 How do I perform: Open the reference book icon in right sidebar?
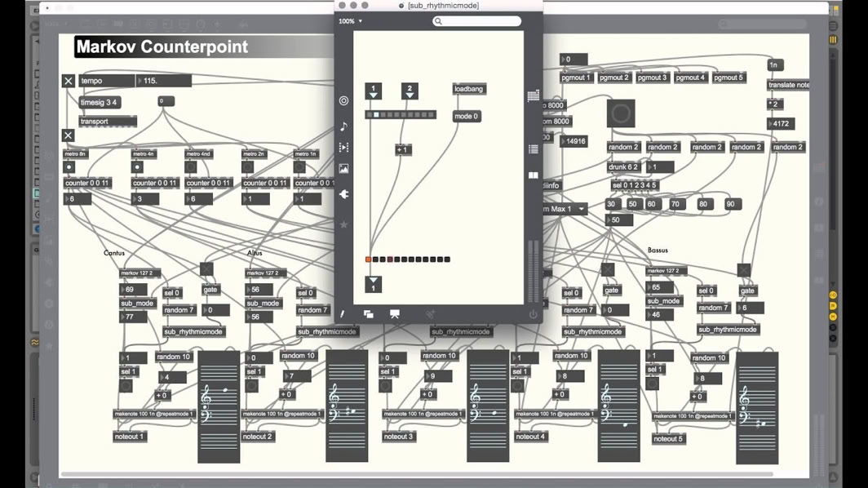(534, 175)
